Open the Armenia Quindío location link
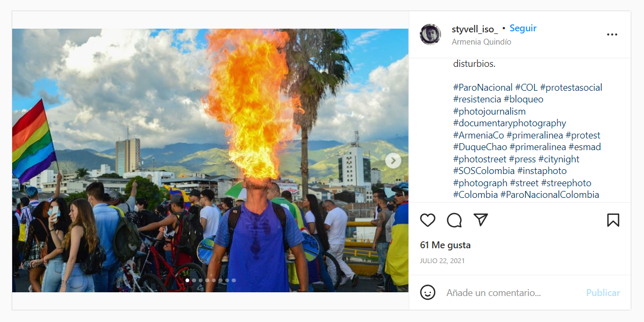Viewport: 644px width, 322px height. 482,41
